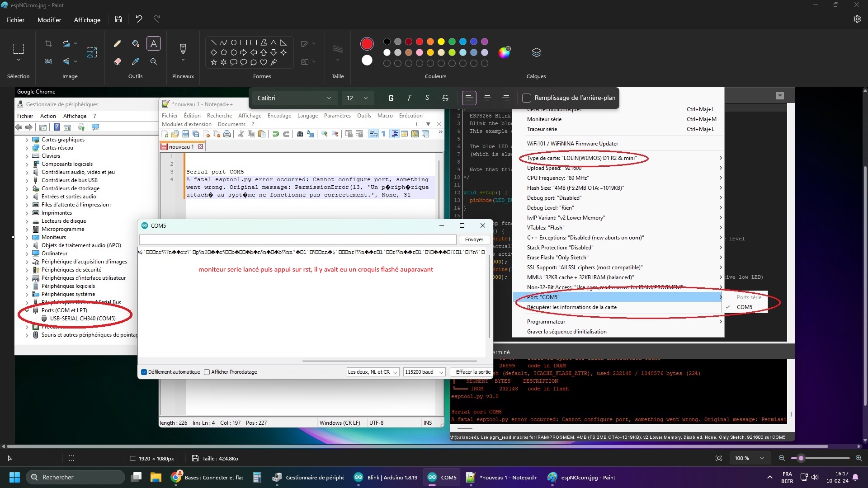Pick the color picker eyedropper tool
The image size is (868, 488).
click(135, 61)
